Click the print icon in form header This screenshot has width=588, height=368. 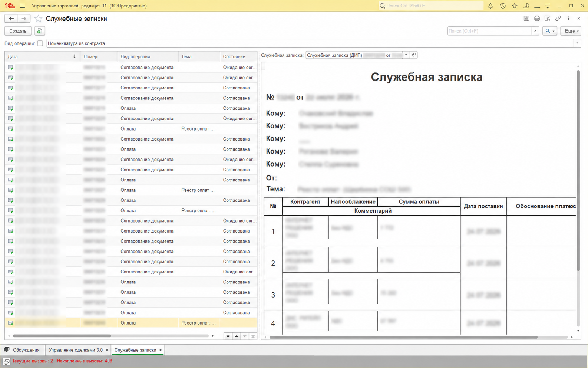[537, 18]
